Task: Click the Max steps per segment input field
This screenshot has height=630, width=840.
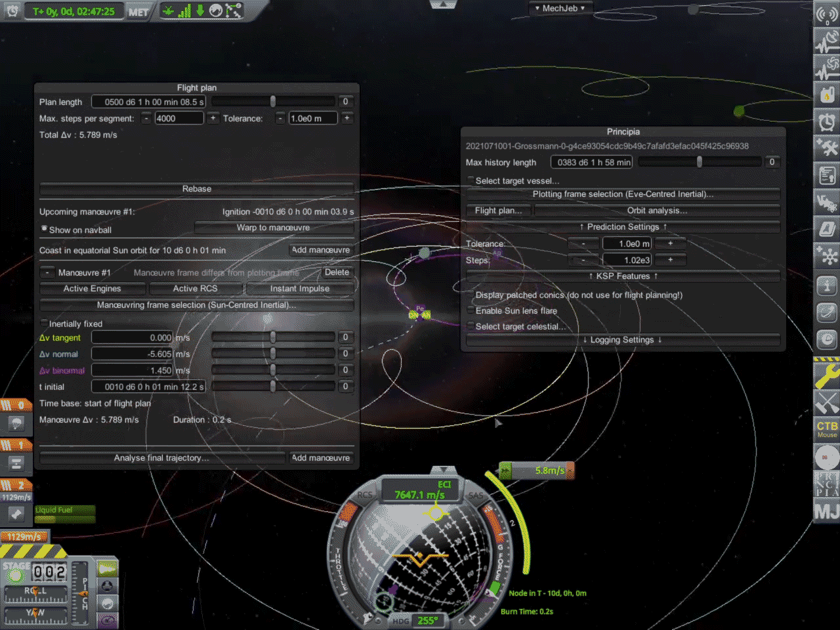Action: [178, 117]
